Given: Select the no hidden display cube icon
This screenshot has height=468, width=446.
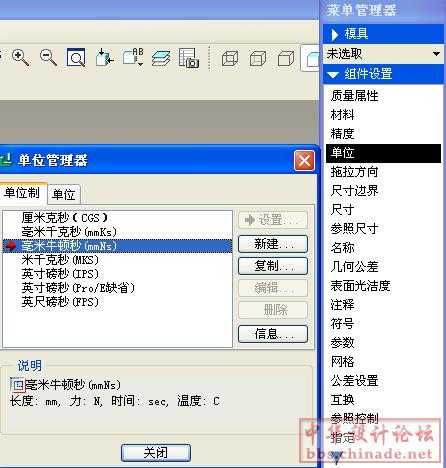Looking at the screenshot, I should 286,58.
